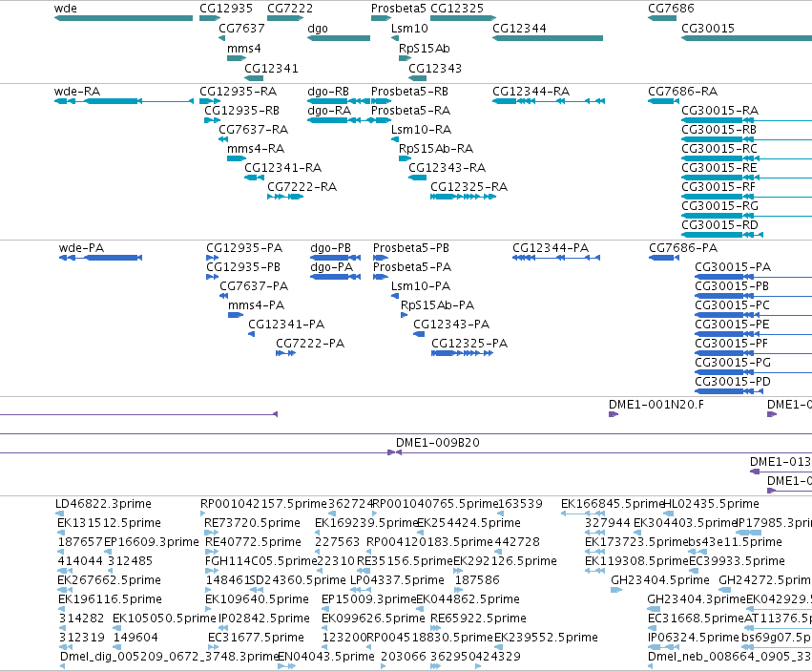The height and width of the screenshot is (671, 812).
Task: Click transcript CG12341-RA
Action: (254, 178)
